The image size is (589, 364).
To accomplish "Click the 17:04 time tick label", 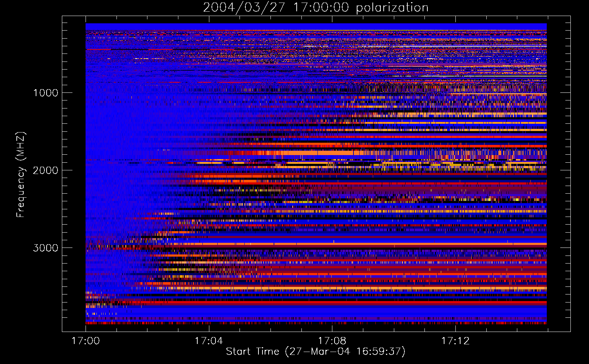I will point(209,341).
